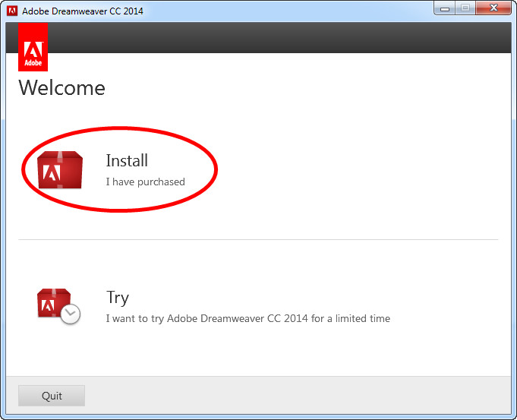Click 'I want to try Adobe Dreamweaver' description
The image size is (517, 420).
248,318
